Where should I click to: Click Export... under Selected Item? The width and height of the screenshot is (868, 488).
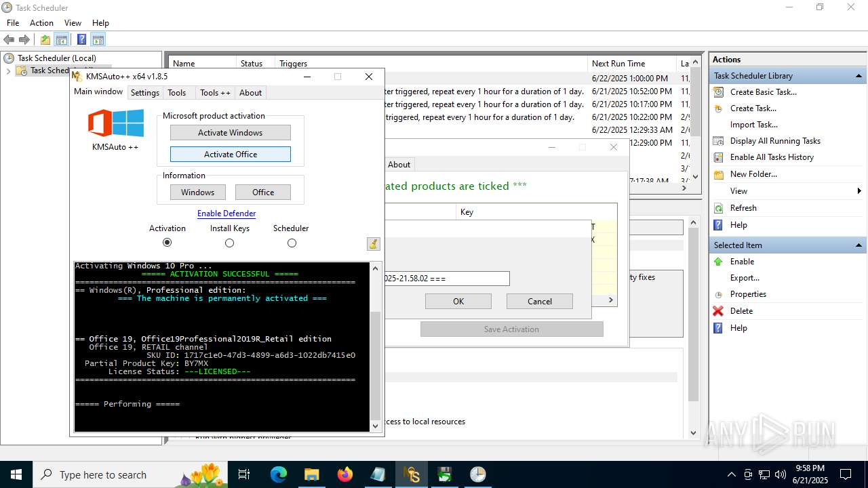click(x=745, y=278)
